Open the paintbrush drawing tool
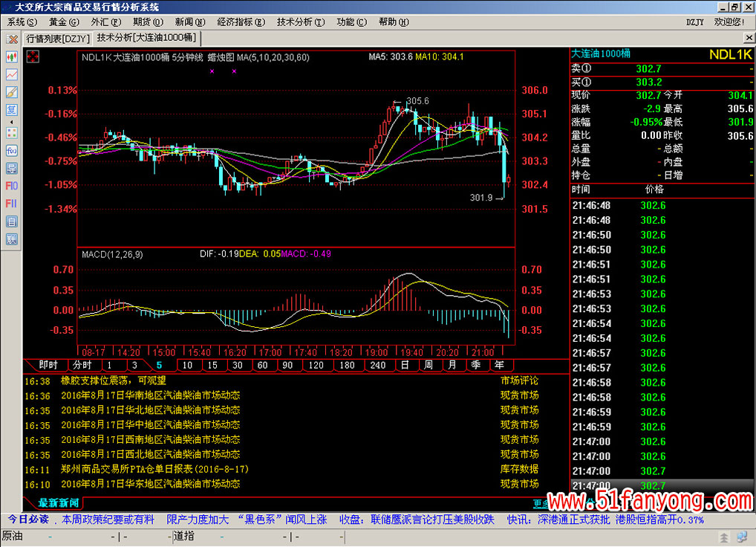Viewport: 756px width, 547px height. coord(12,92)
